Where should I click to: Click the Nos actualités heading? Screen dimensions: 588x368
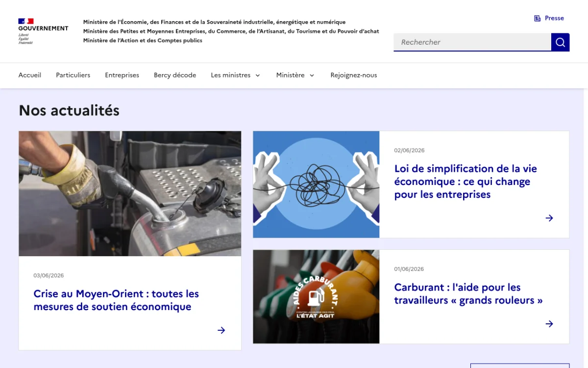[x=69, y=110]
